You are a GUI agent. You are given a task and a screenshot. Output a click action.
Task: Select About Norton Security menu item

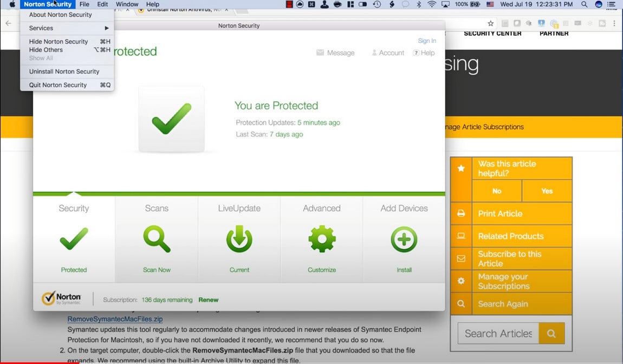[67, 15]
